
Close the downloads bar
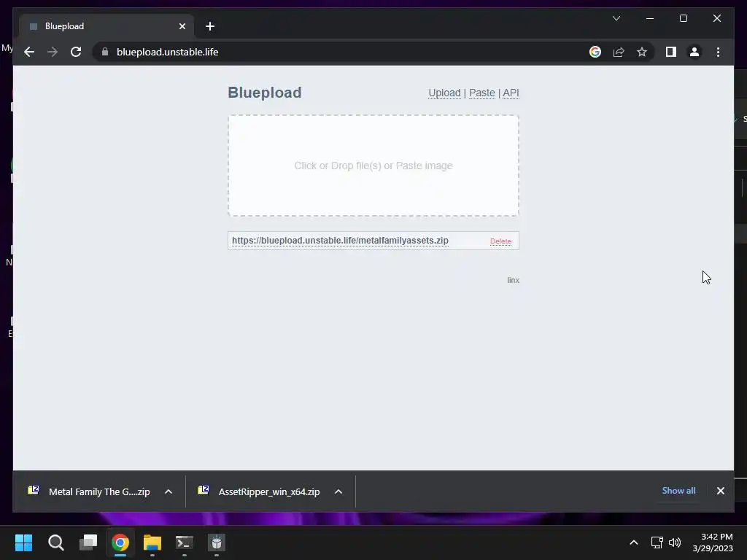tap(720, 491)
